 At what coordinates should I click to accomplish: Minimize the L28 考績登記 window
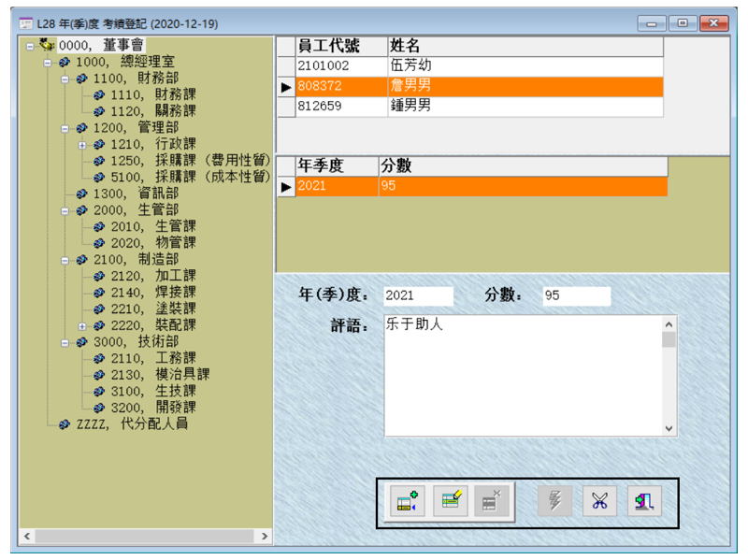coord(652,22)
